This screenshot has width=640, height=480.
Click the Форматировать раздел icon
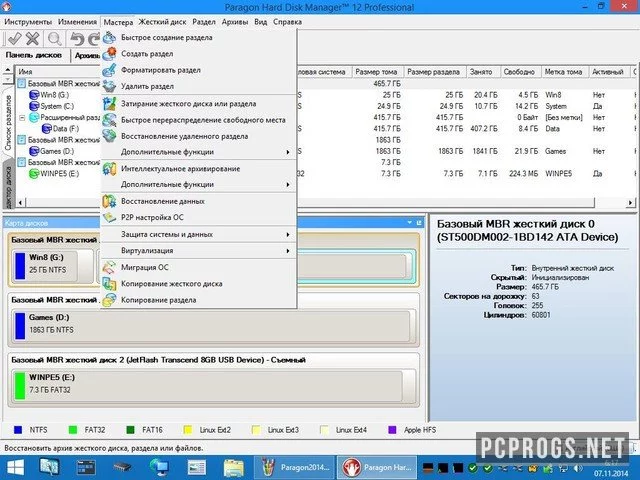[x=109, y=70]
